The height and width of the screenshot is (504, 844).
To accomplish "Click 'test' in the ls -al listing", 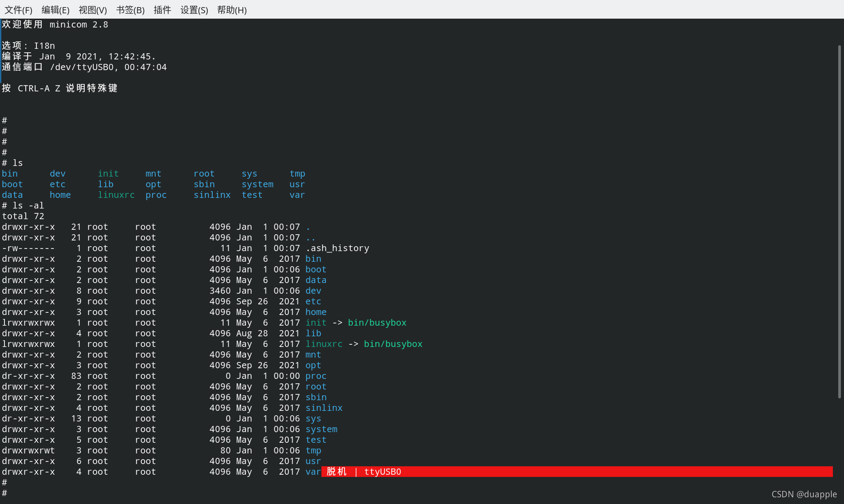I will (x=316, y=440).
